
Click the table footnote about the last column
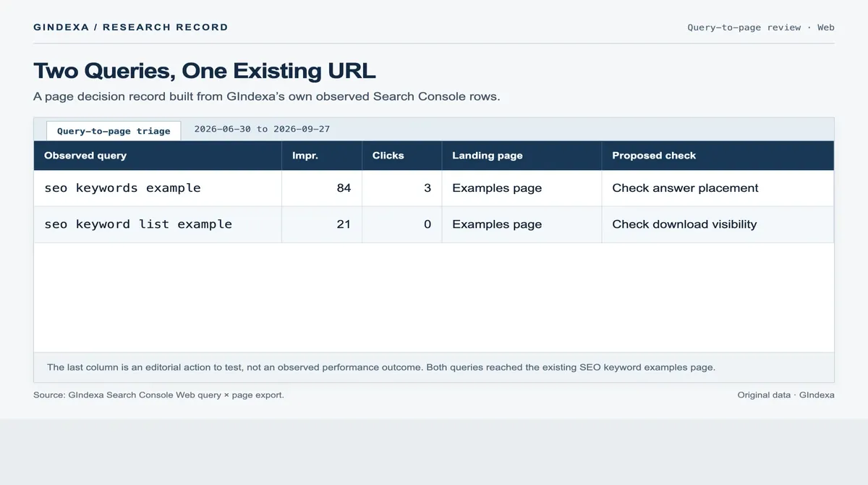[x=381, y=367]
